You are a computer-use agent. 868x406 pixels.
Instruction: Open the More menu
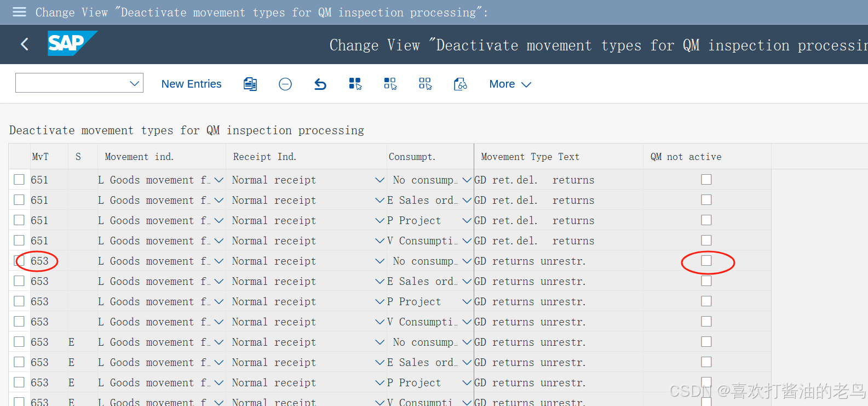click(510, 84)
